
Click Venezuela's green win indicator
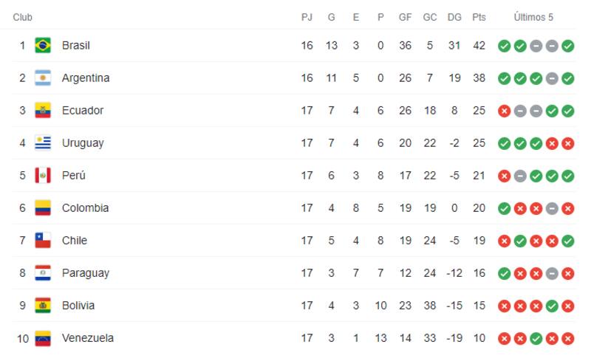536,338
